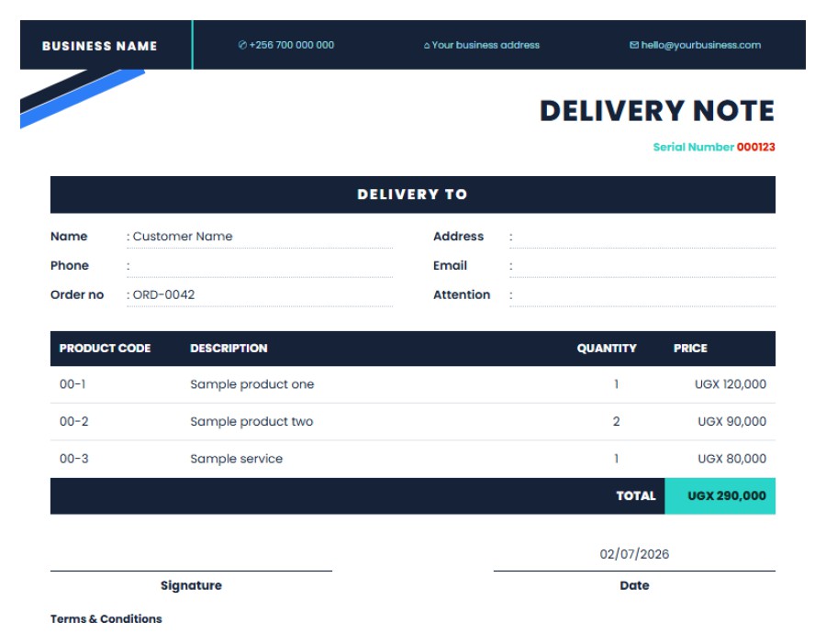Click the QUANTITY column header
This screenshot has width=826, height=644.
click(607, 349)
